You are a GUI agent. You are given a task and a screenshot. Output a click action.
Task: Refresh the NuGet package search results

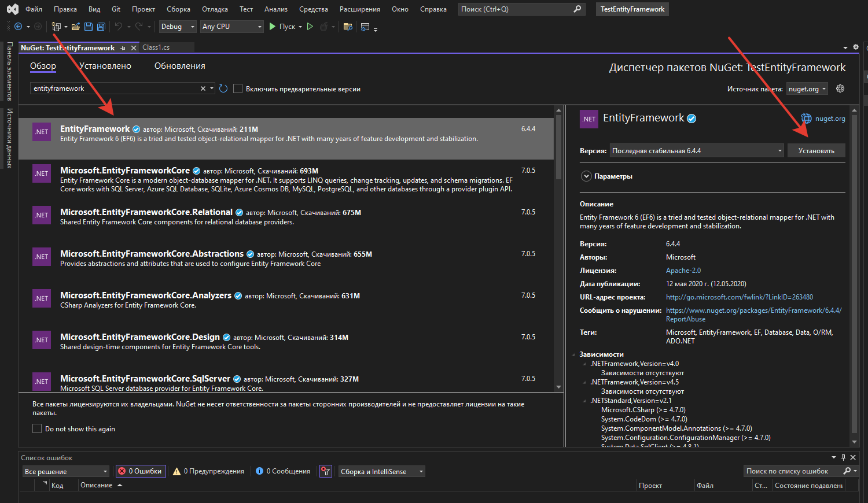(x=223, y=88)
